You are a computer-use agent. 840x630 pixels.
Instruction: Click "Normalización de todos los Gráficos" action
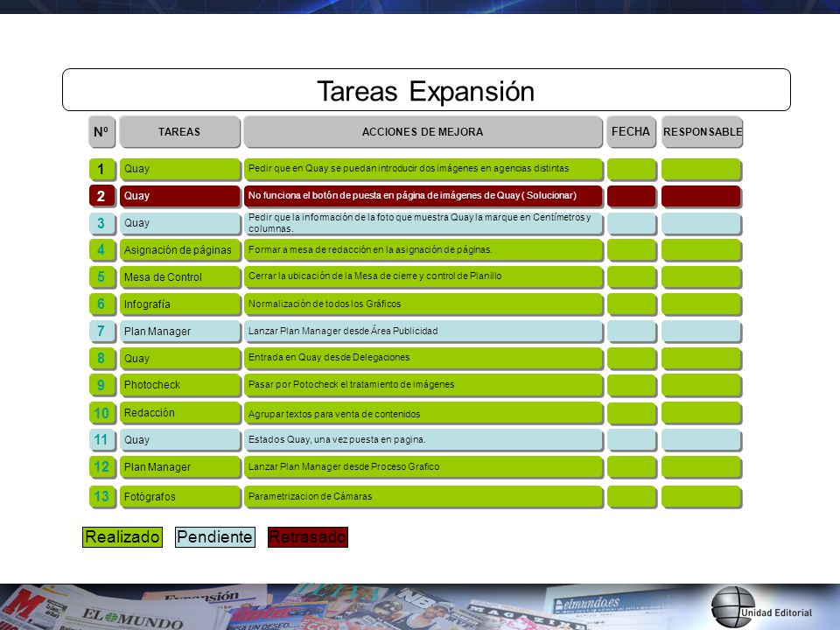click(423, 304)
